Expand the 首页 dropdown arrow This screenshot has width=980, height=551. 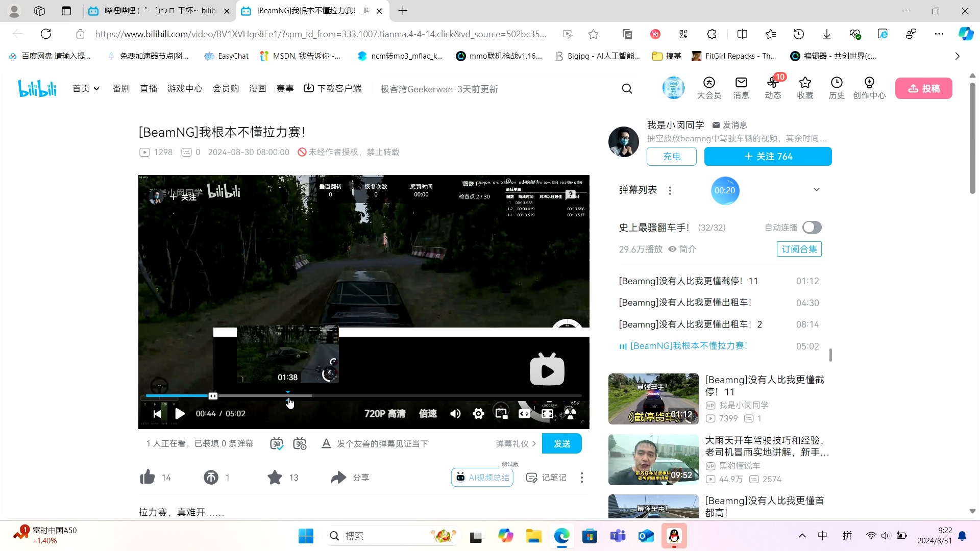[x=96, y=89]
